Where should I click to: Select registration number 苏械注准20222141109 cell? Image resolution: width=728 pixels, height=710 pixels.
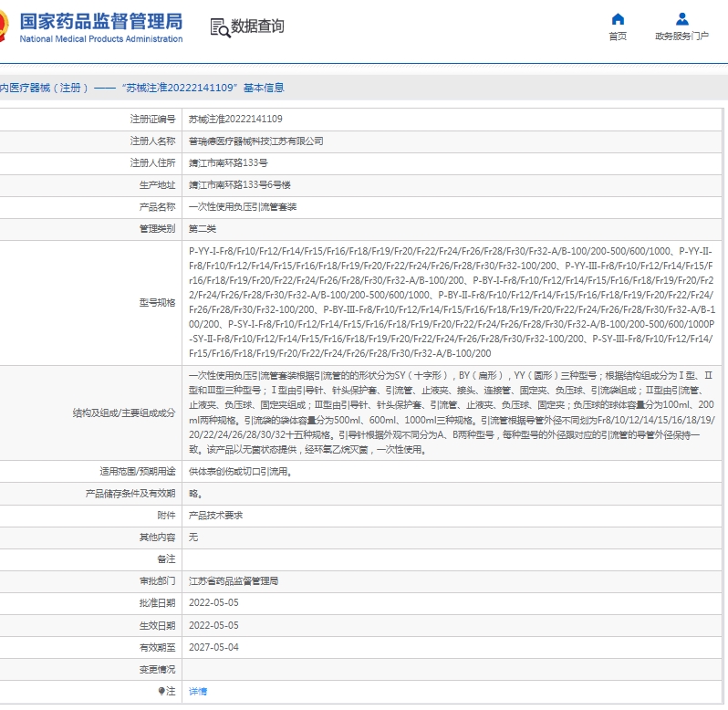tap(235, 120)
